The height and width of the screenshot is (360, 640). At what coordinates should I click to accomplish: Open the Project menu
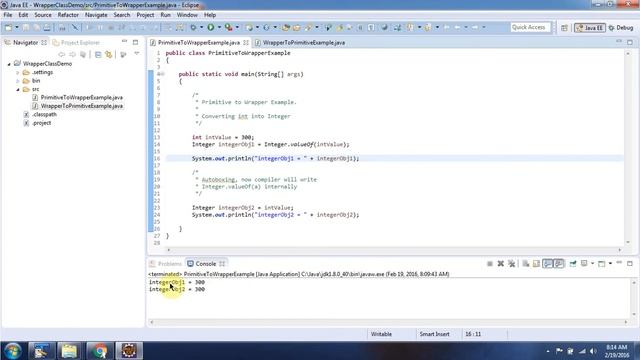(145, 15)
